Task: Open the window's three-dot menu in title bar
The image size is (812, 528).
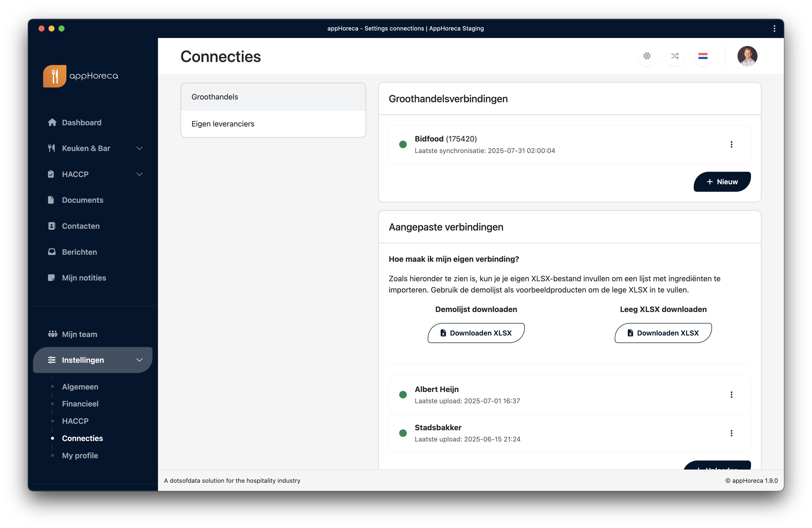Action: (x=774, y=29)
